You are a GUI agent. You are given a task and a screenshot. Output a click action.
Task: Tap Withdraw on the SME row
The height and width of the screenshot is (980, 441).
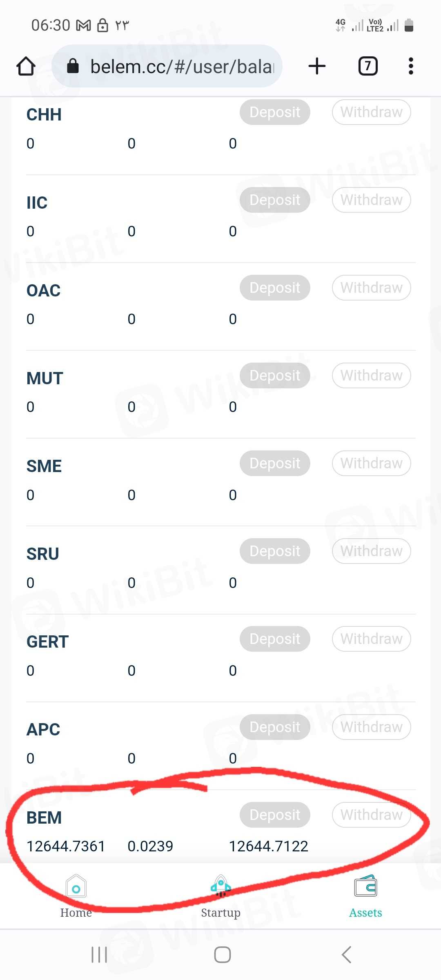(371, 463)
